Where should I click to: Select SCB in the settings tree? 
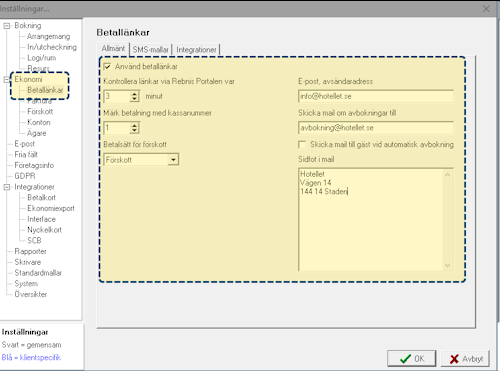pos(34,241)
